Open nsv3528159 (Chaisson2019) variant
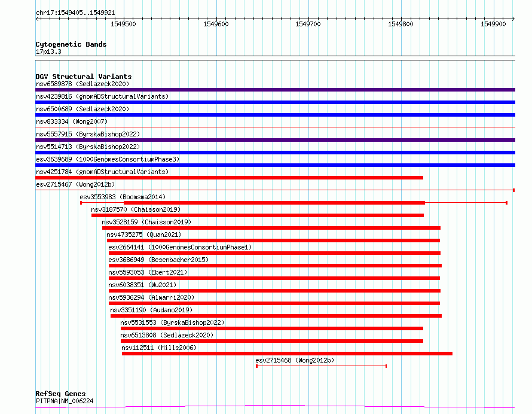Image resolution: width=532 pixels, height=414 pixels. tap(146, 222)
